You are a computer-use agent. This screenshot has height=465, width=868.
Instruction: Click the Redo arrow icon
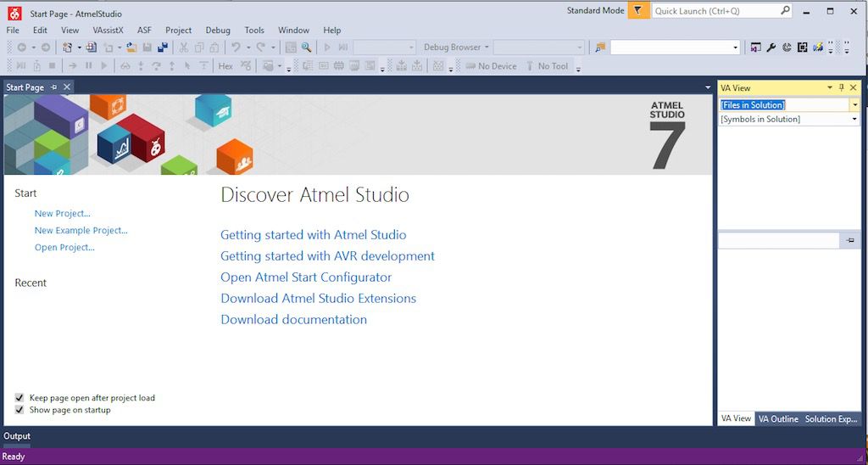point(260,48)
